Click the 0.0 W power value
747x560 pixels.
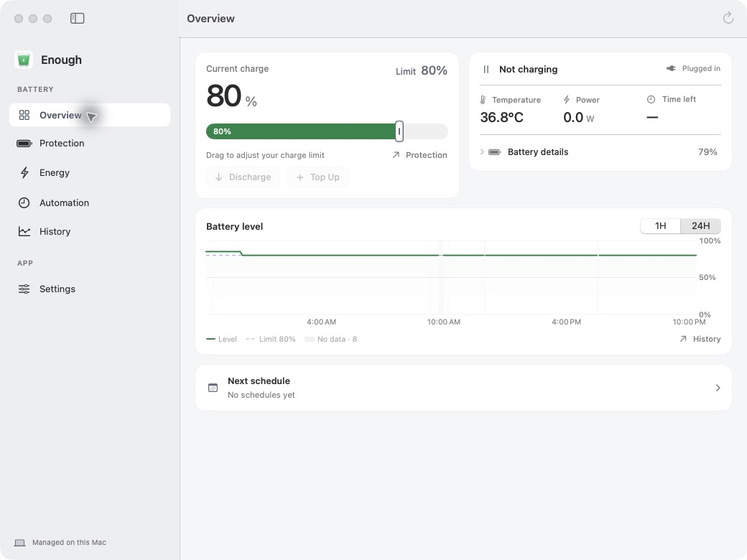[x=579, y=117]
